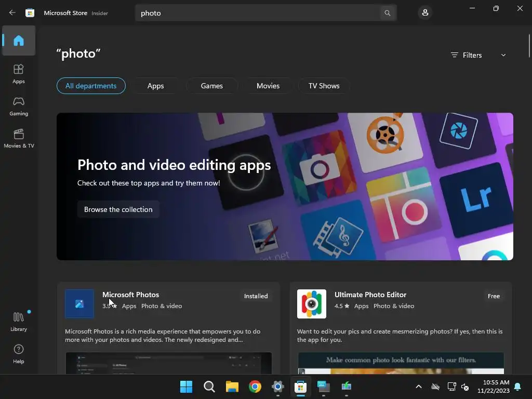
Task: Click the network display tray icon
Action: coord(451,387)
